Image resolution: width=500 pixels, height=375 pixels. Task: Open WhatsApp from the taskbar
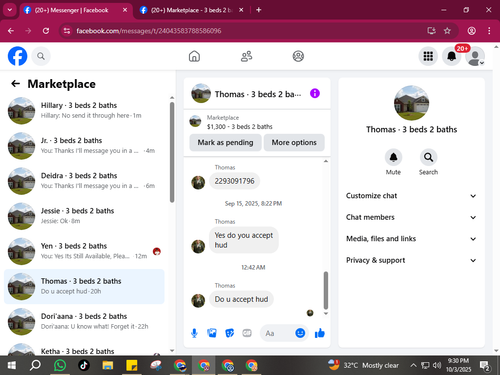pyautogui.click(x=60, y=365)
